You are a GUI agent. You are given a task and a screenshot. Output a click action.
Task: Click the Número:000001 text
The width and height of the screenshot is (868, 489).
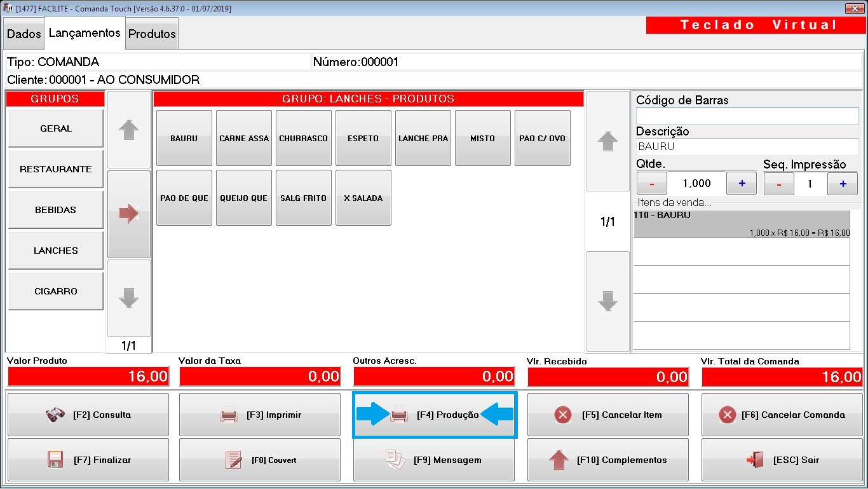pyautogui.click(x=356, y=62)
